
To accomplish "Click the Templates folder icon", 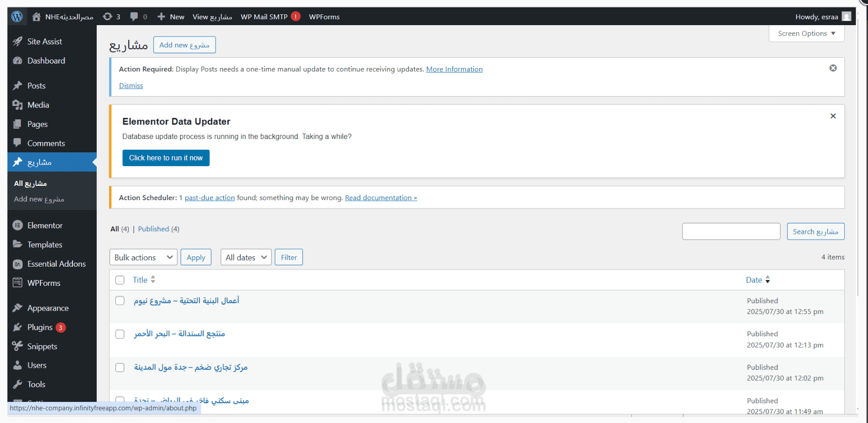I will coord(18,245).
